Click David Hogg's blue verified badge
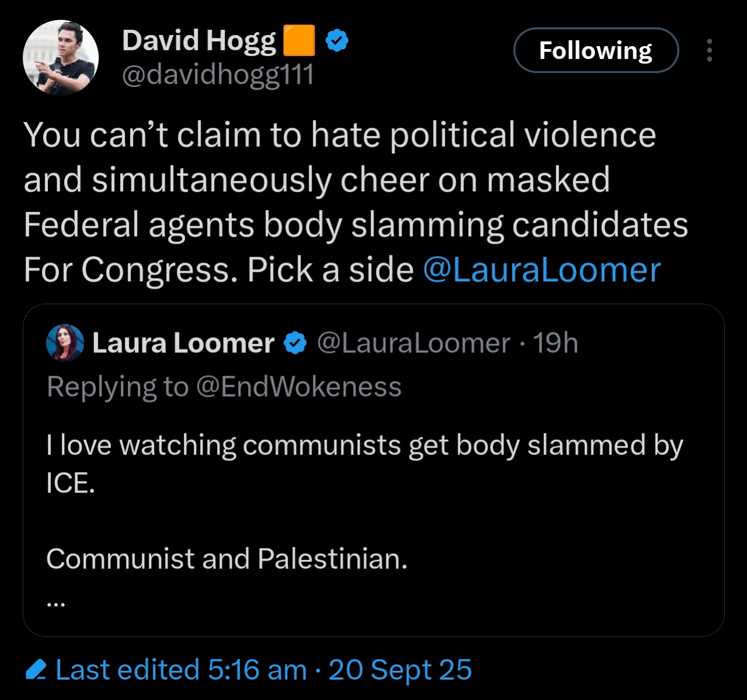This screenshot has width=747, height=700. tap(337, 40)
